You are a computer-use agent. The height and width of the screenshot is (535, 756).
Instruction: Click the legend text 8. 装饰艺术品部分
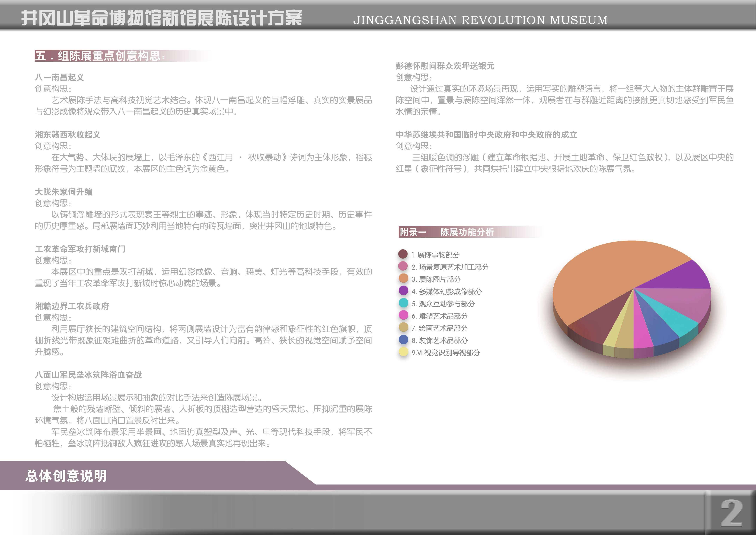pos(440,340)
